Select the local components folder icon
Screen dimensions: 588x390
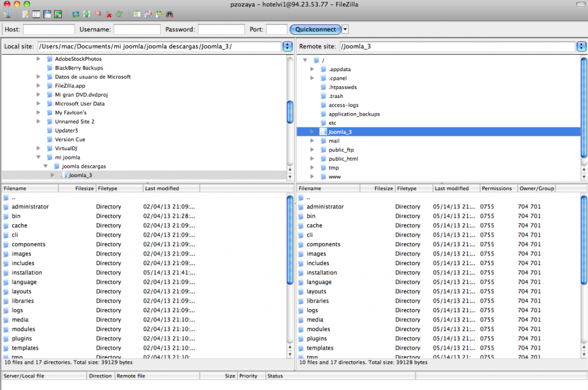6,244
